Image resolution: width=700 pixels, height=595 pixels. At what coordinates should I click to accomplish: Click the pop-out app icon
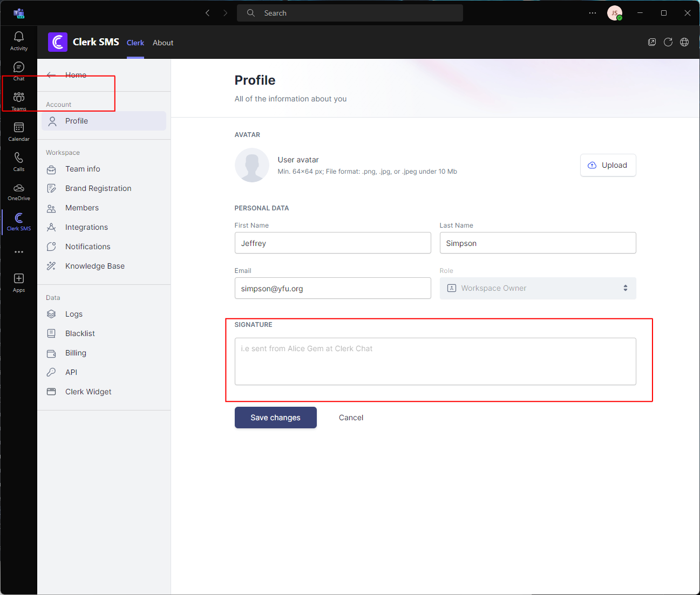point(652,42)
